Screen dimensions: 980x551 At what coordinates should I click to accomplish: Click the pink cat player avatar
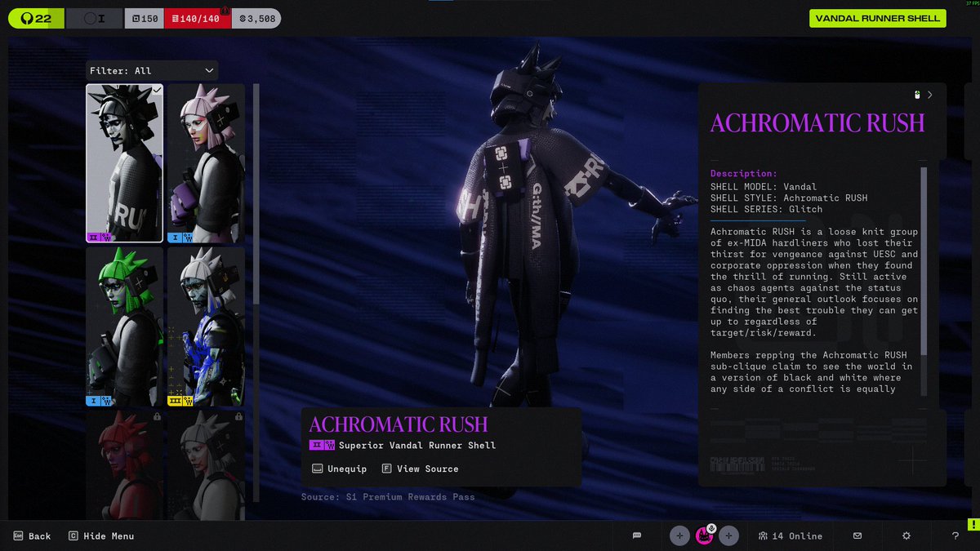pyautogui.click(x=704, y=535)
